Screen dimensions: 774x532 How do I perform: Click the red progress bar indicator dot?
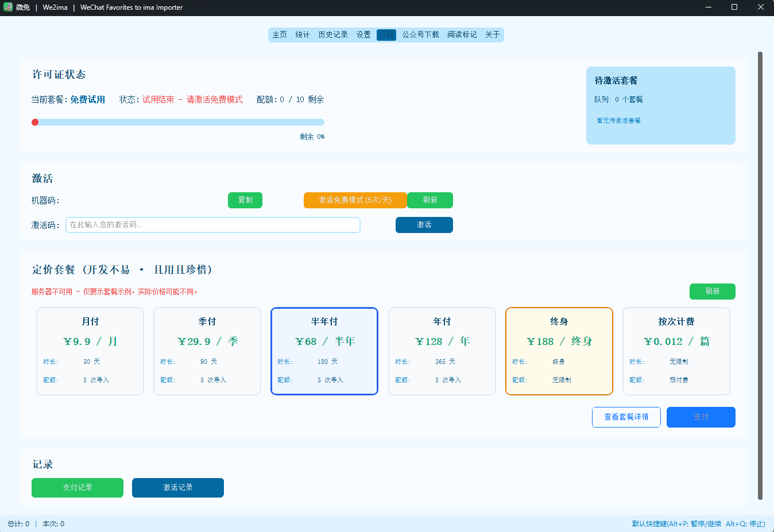[x=35, y=122]
